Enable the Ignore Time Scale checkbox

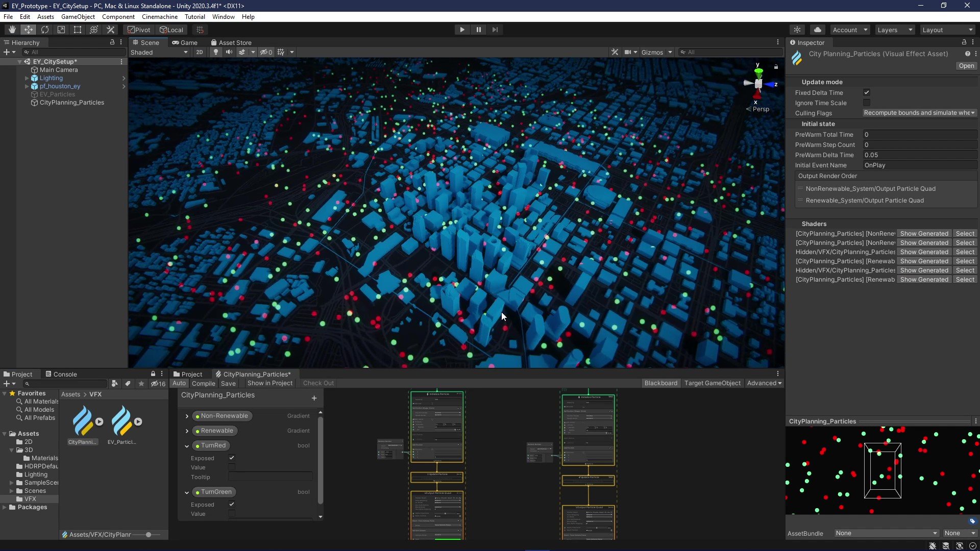click(x=866, y=103)
